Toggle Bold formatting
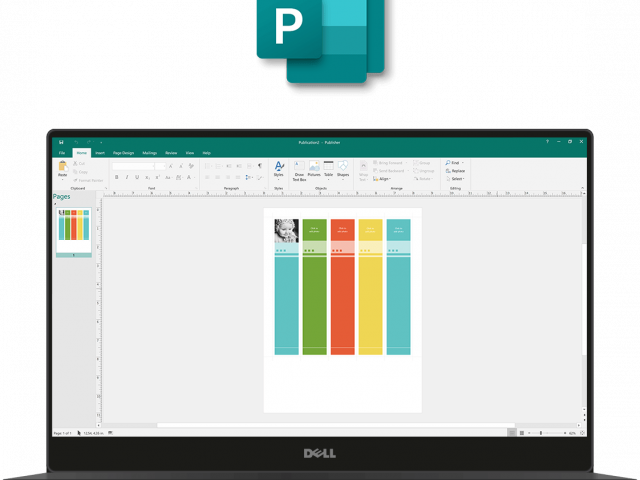Image resolution: width=640 pixels, height=480 pixels. click(117, 177)
